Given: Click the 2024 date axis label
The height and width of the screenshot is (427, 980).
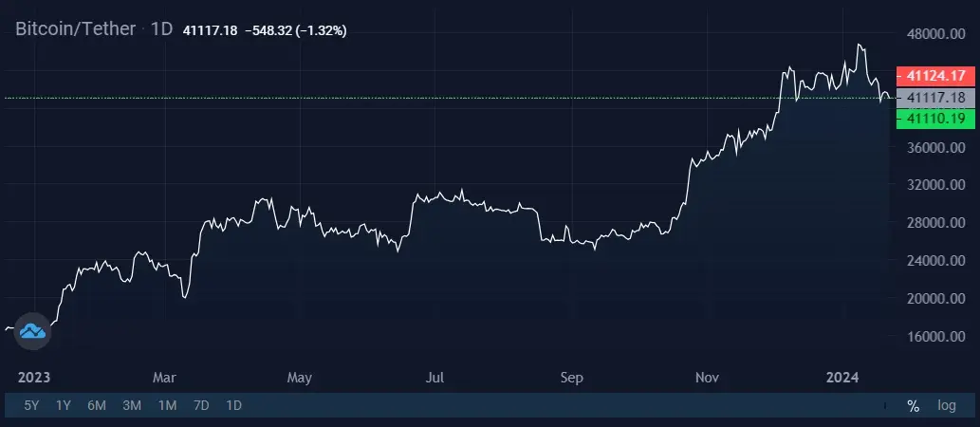Looking at the screenshot, I should coord(842,378).
